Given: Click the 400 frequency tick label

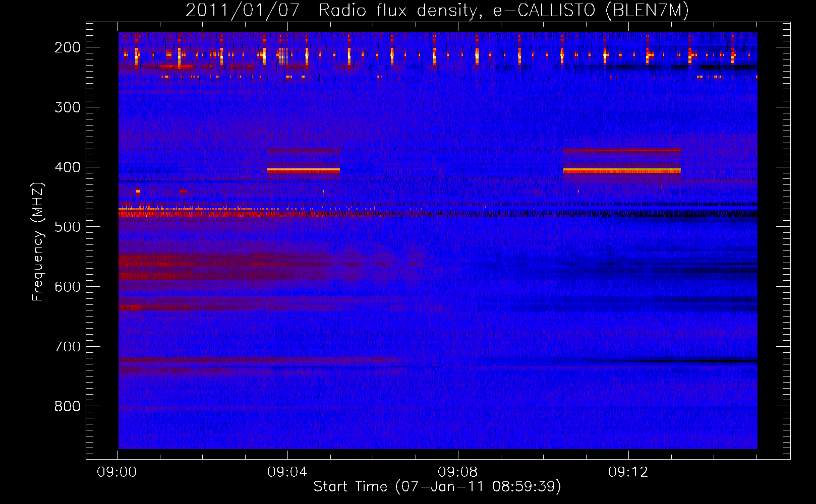Looking at the screenshot, I should tap(68, 167).
